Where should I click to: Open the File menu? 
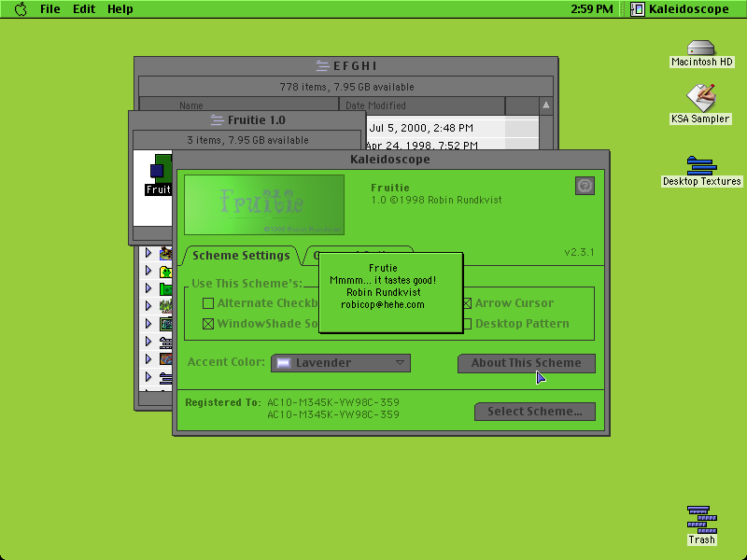point(50,9)
